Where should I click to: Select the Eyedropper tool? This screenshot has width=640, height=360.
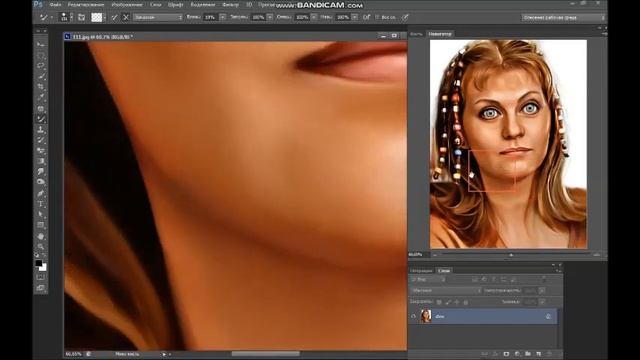click(41, 97)
